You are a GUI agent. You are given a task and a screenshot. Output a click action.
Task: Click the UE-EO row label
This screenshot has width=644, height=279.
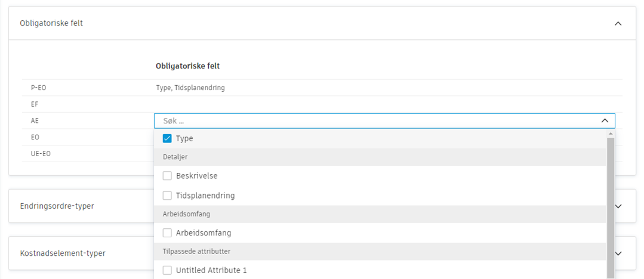pyautogui.click(x=39, y=154)
